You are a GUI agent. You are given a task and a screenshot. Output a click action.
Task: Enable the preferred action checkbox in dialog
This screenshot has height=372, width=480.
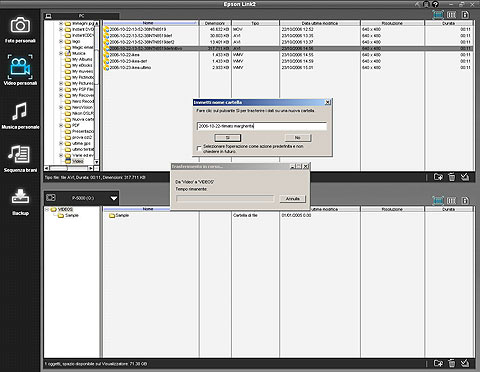point(199,148)
